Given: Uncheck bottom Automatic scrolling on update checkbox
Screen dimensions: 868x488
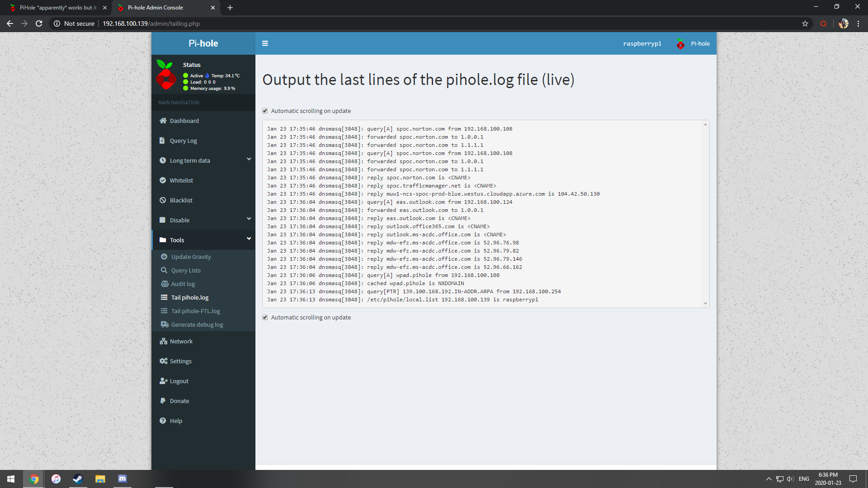Looking at the screenshot, I should pyautogui.click(x=265, y=317).
